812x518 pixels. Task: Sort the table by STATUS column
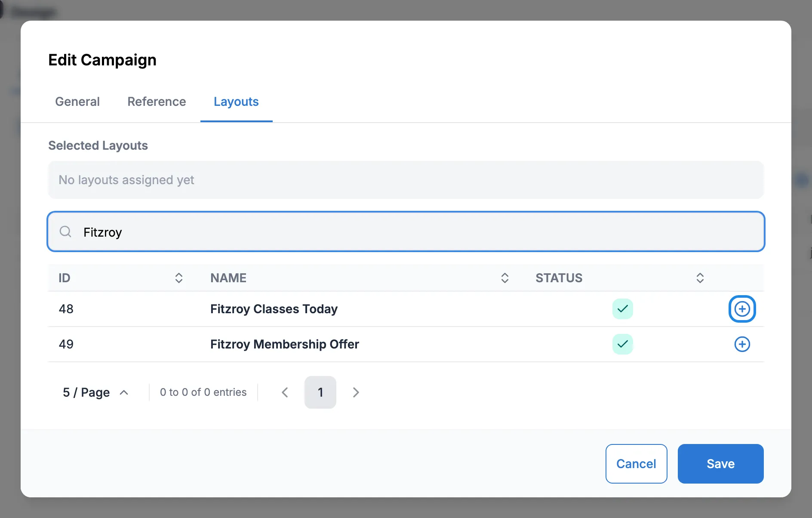coord(700,278)
